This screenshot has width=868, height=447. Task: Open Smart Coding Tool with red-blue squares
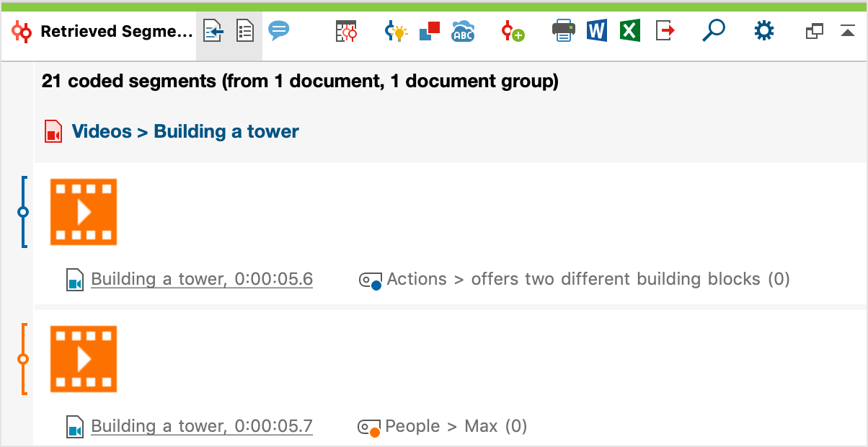[430, 31]
